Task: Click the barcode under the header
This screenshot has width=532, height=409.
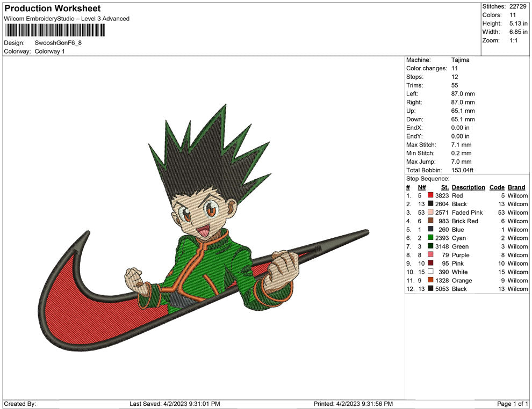Action: pos(55,30)
